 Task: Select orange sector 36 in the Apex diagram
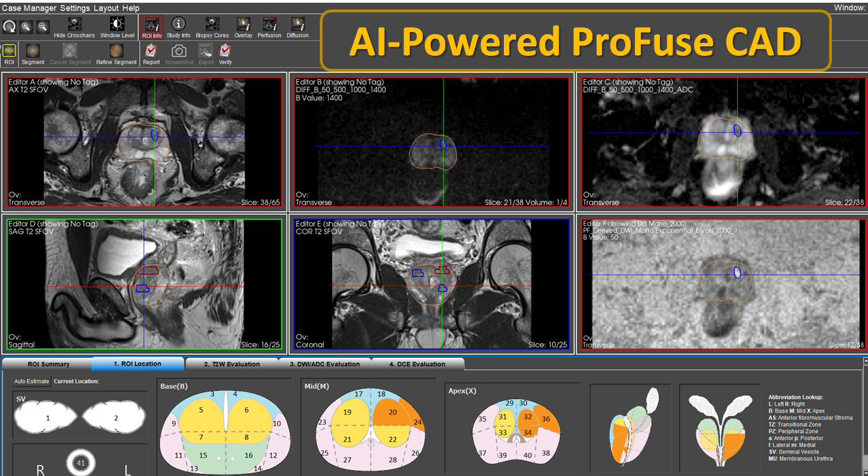pyautogui.click(x=546, y=419)
